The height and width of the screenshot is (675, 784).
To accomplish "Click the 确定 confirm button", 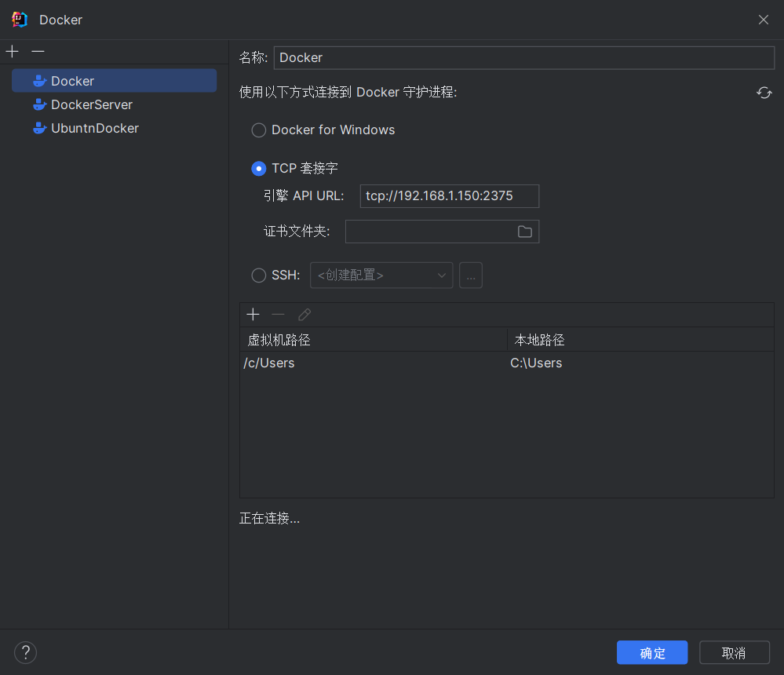I will (x=651, y=653).
